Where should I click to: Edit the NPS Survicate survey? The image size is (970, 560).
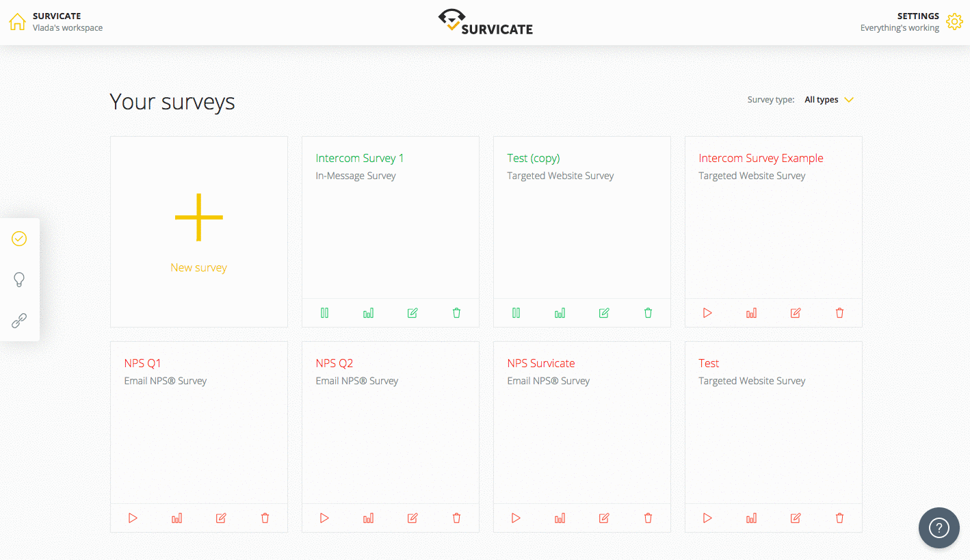(604, 518)
